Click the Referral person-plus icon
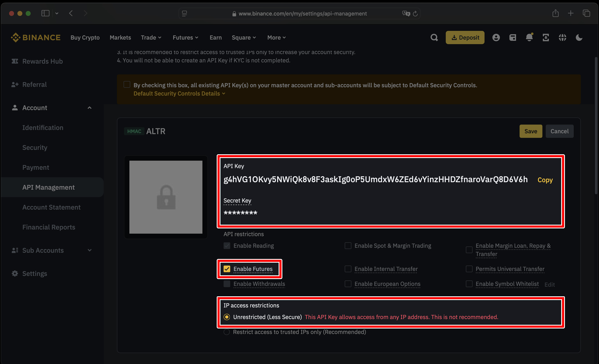Screen dimensions: 599x364 (x=15, y=85)
